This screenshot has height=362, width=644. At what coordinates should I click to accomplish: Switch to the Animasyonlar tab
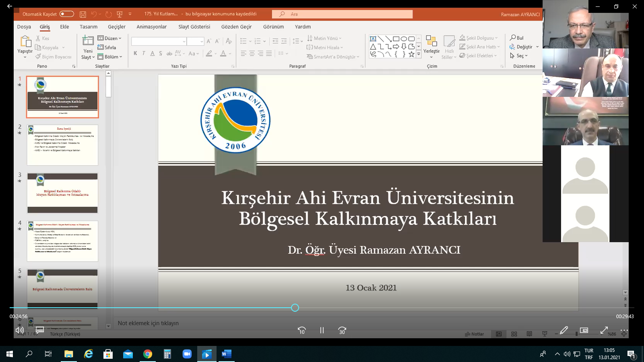pyautogui.click(x=151, y=27)
